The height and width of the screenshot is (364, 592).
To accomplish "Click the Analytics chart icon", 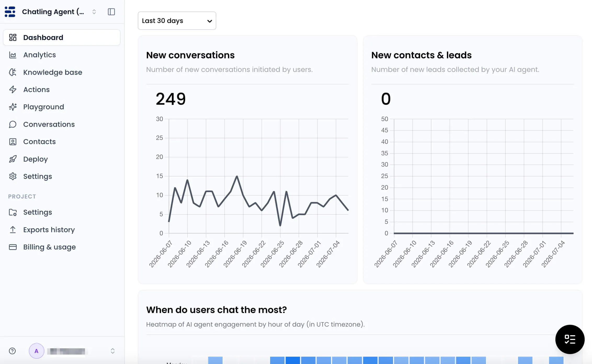I will [13, 55].
